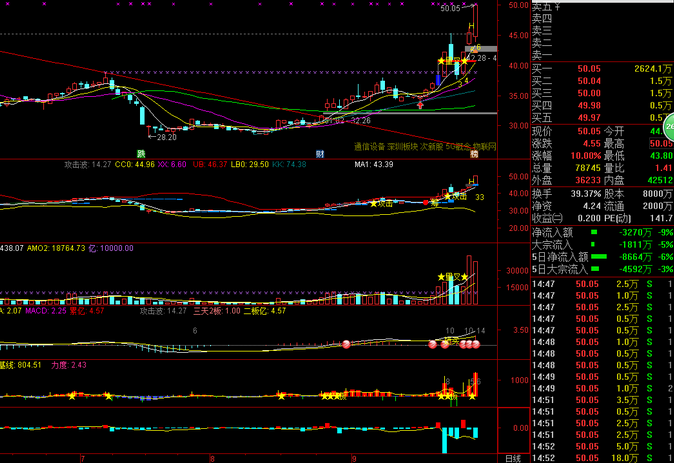The image size is (674, 463).
Task: Click the 通信设备 sector label
Action: pyautogui.click(x=370, y=147)
